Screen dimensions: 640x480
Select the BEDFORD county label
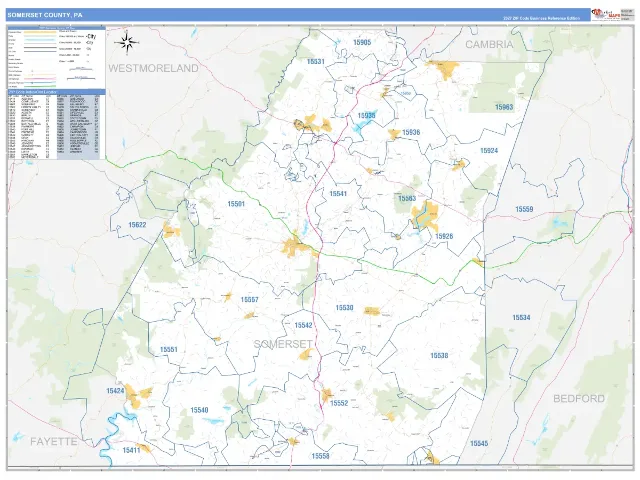point(579,398)
